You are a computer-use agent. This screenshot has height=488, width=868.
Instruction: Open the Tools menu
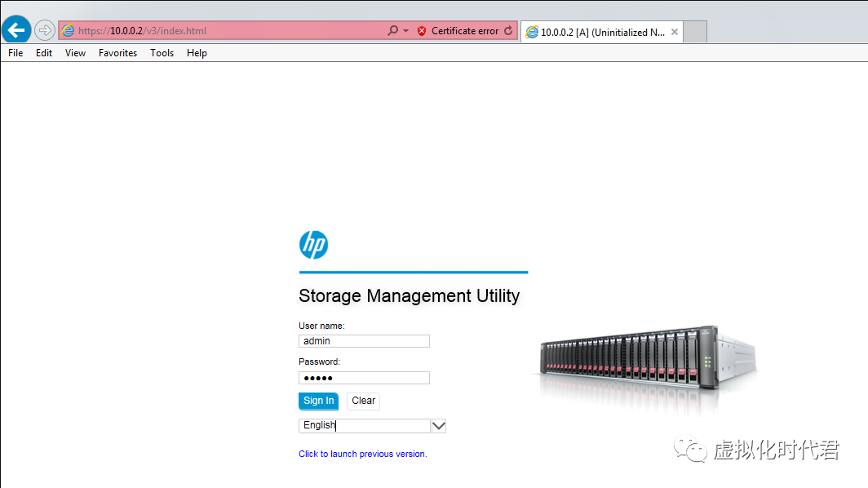tap(162, 52)
